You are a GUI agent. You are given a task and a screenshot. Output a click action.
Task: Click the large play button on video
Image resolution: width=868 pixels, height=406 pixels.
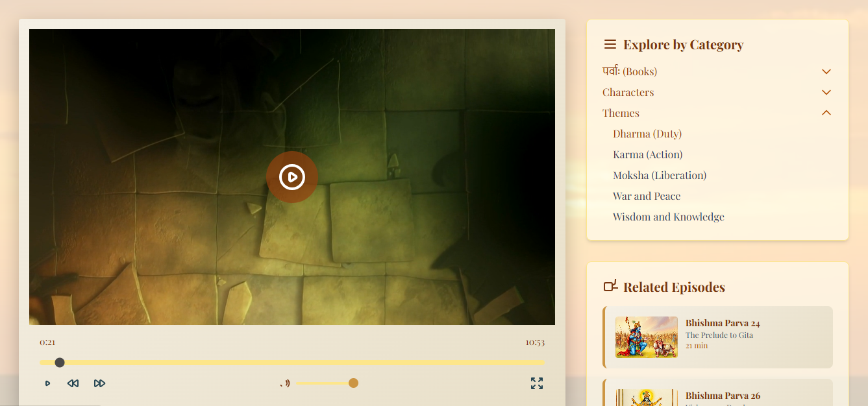point(292,177)
